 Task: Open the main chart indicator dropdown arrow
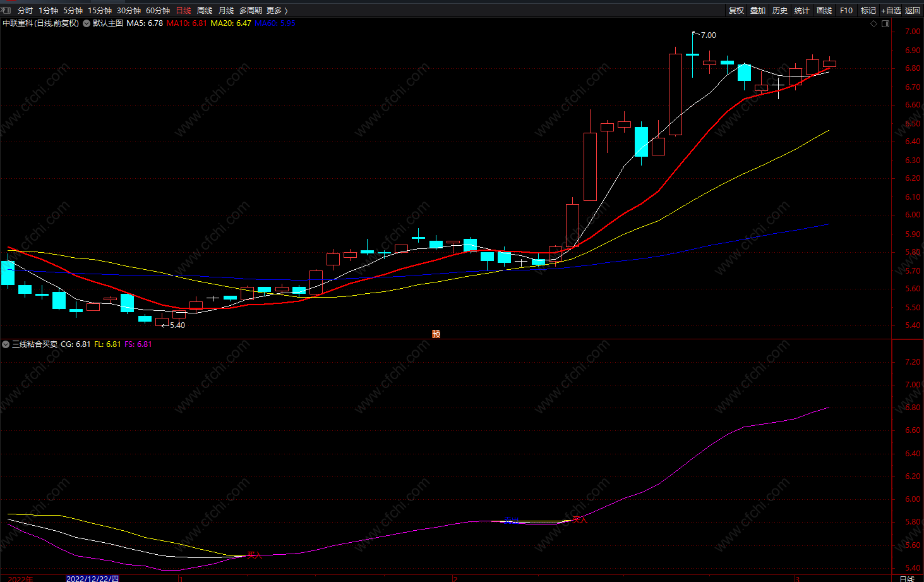point(87,23)
